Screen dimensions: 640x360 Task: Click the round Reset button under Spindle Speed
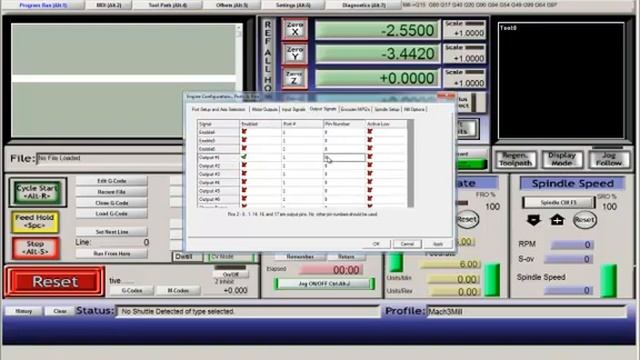point(584,220)
